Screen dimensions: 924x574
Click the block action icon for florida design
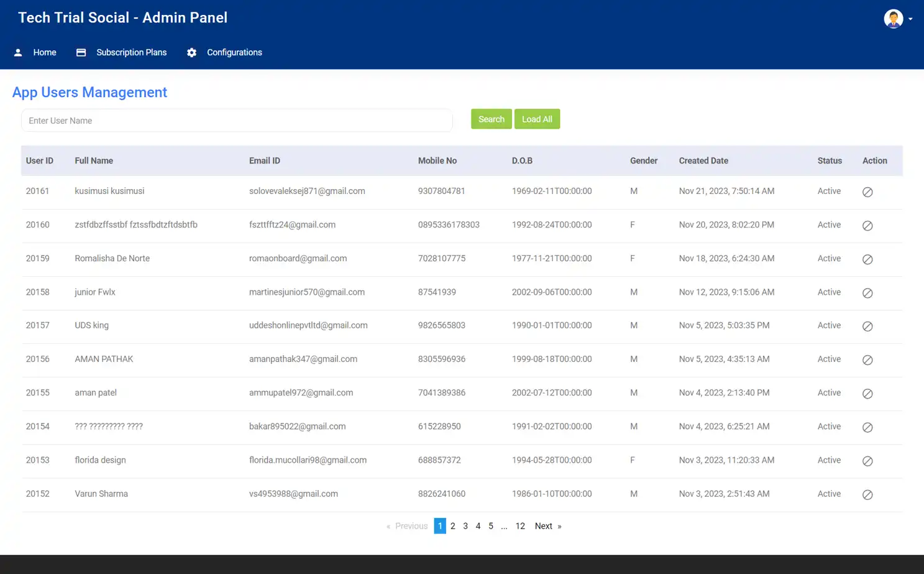(x=867, y=461)
